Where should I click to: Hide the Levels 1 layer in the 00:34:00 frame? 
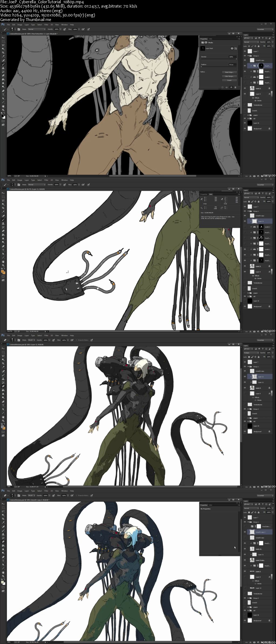point(245,249)
